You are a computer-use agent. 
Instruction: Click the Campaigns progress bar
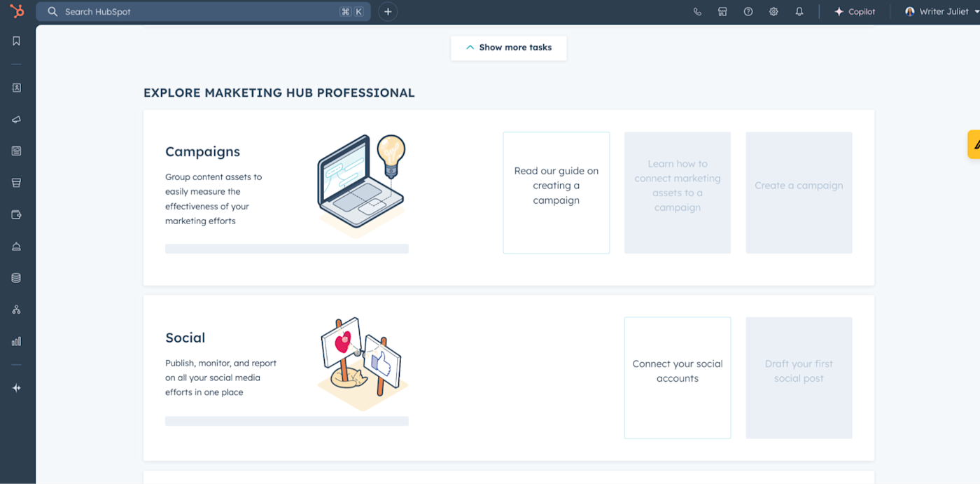pos(287,249)
